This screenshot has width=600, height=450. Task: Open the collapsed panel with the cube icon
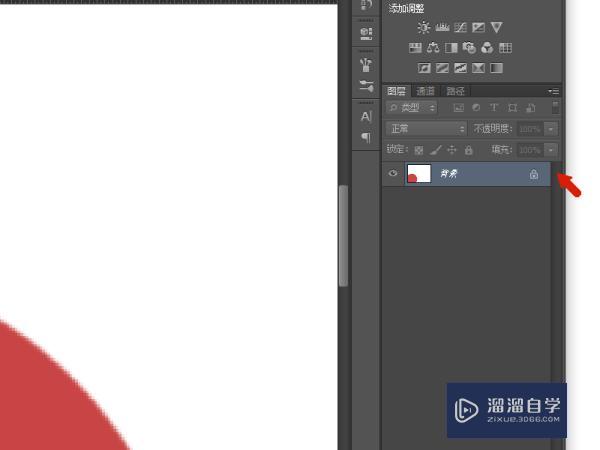click(366, 34)
